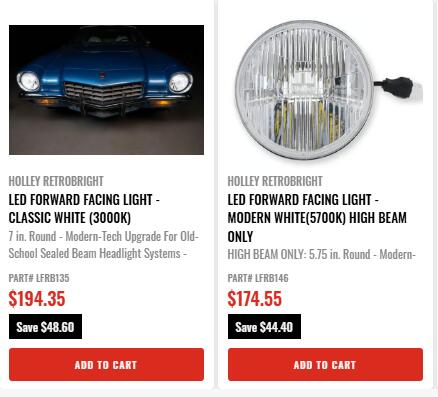Viewport: 438px width, 397px height.
Task: Click the Save $48.60 badge
Action: pos(45,327)
